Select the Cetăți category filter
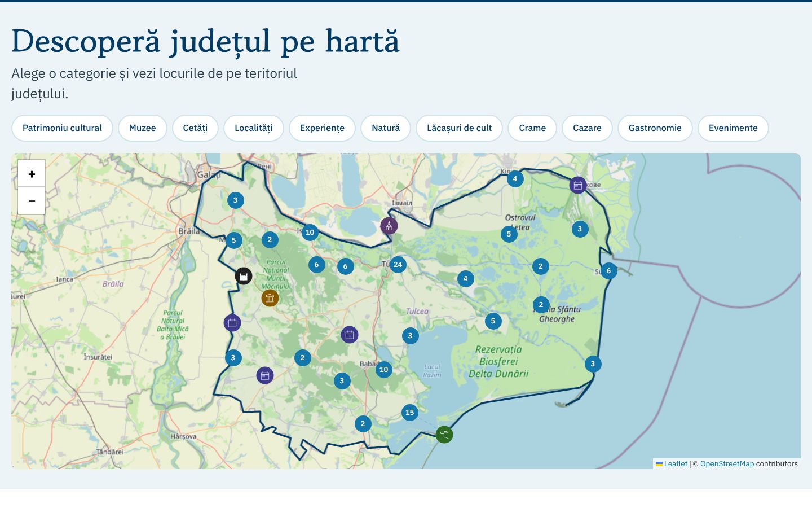The width and height of the screenshot is (812, 508). pyautogui.click(x=195, y=128)
